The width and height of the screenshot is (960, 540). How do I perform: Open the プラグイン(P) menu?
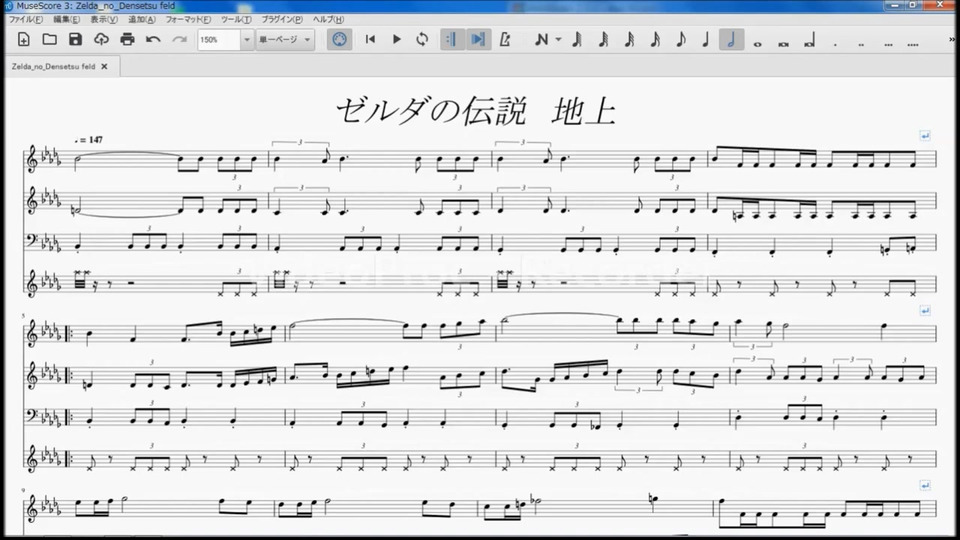(x=282, y=20)
